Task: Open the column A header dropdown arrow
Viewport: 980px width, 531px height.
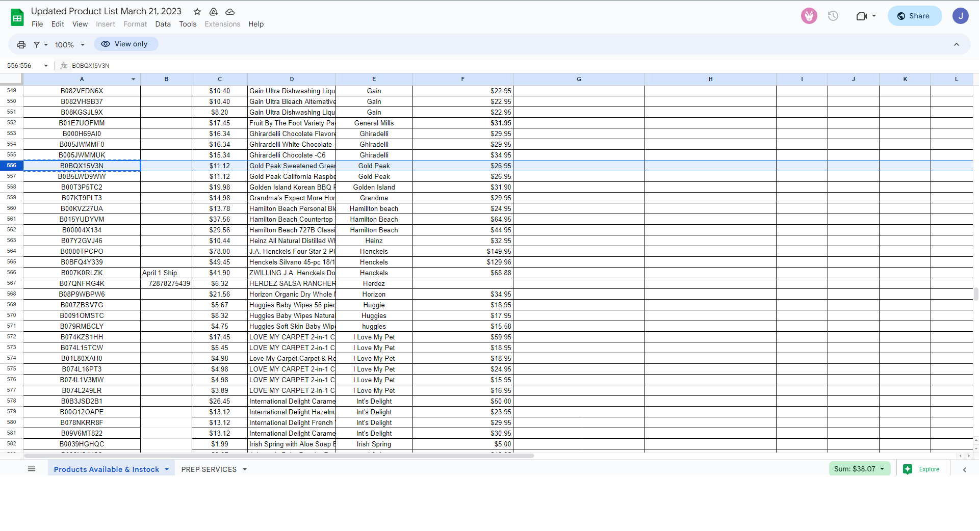Action: click(x=134, y=79)
